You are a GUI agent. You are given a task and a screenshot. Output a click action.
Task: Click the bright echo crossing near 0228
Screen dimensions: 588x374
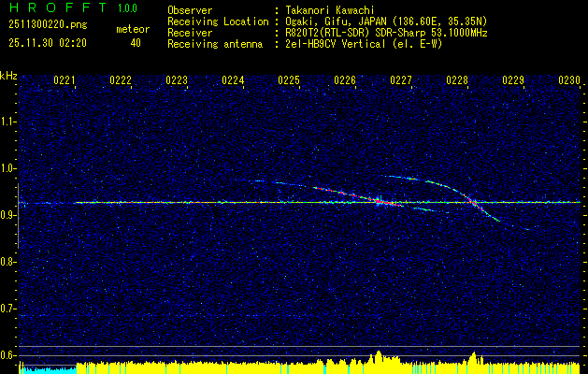pyautogui.click(x=474, y=202)
